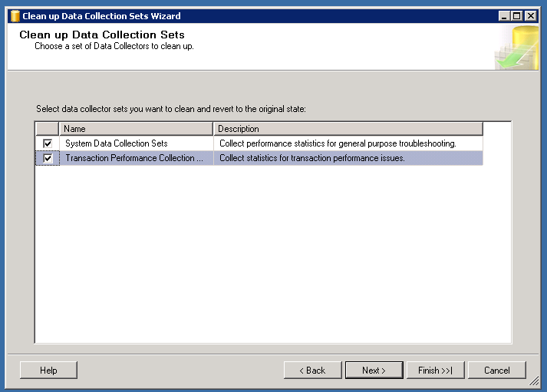Click the wizard icon in title bar

(x=15, y=15)
